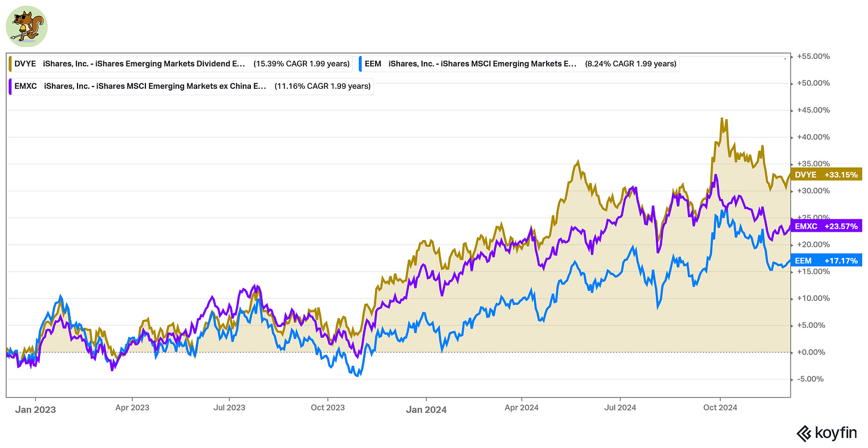The width and height of the screenshot is (868, 448).
Task: Select the DVYE legend entry
Action: [180, 64]
